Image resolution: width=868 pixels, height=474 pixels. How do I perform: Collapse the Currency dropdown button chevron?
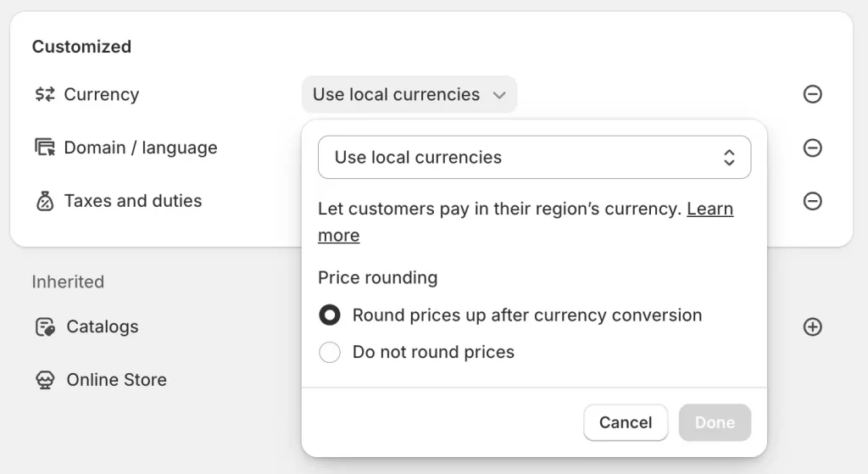(x=499, y=95)
